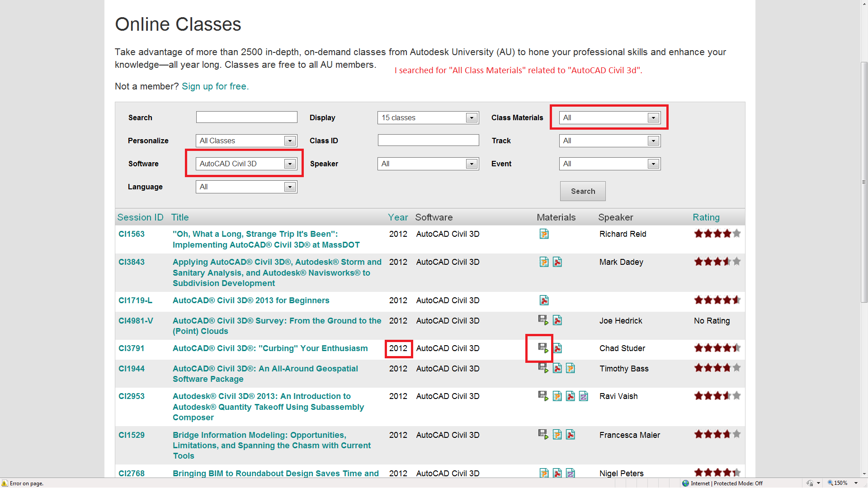
Task: Open PDF icon in Francesca Maier row
Action: tap(571, 435)
